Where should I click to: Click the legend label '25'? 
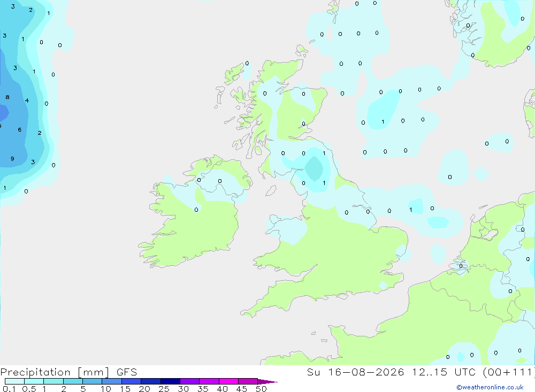(x=164, y=389)
